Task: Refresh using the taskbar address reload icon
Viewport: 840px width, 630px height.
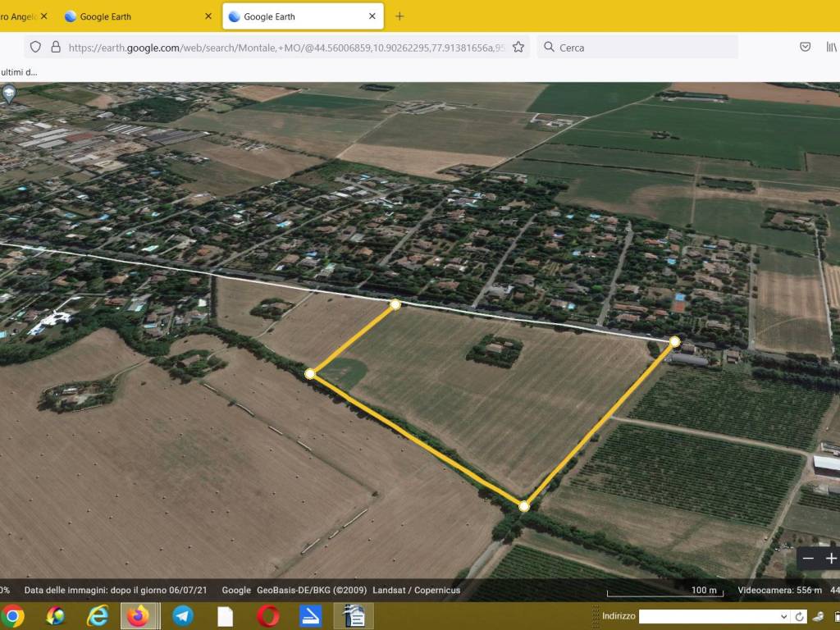Action: point(799,617)
